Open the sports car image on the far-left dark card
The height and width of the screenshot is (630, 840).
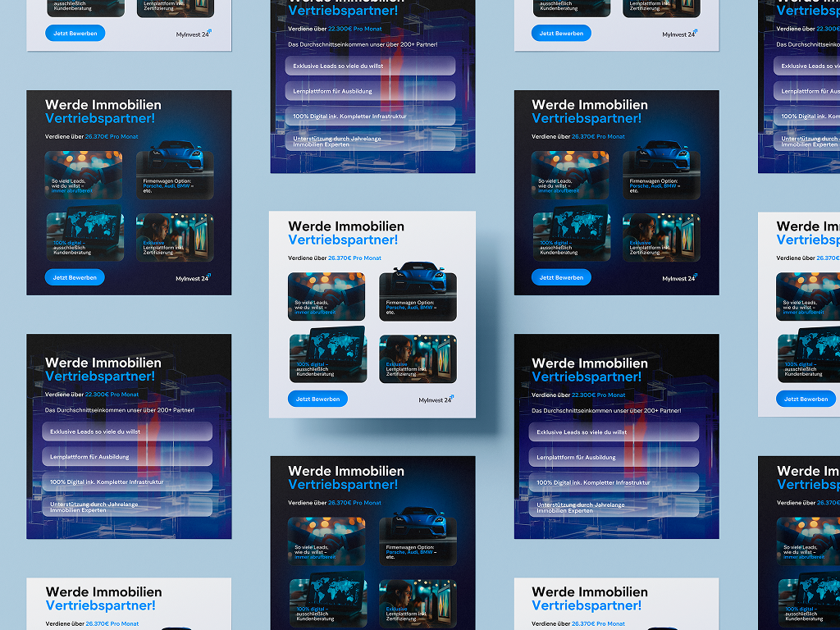(x=175, y=170)
